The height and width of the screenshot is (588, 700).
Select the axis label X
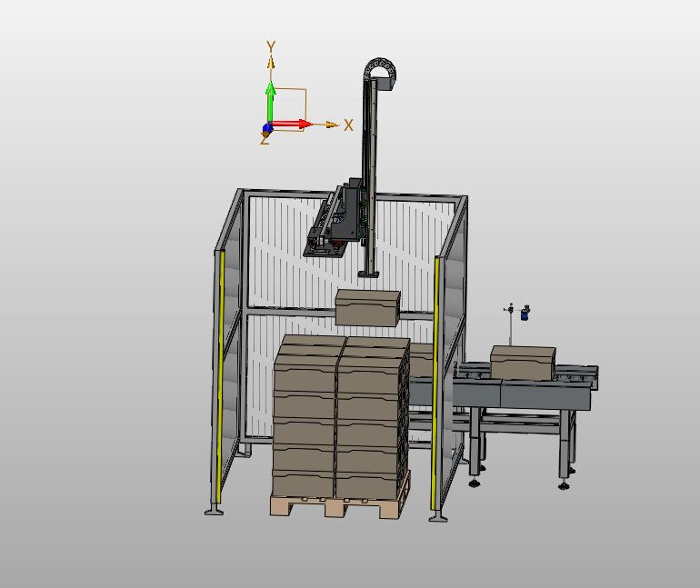(x=349, y=125)
